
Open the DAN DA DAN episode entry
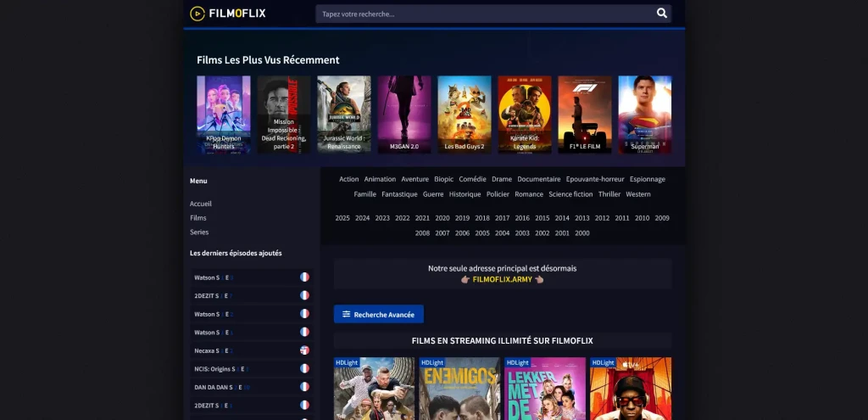[251, 387]
